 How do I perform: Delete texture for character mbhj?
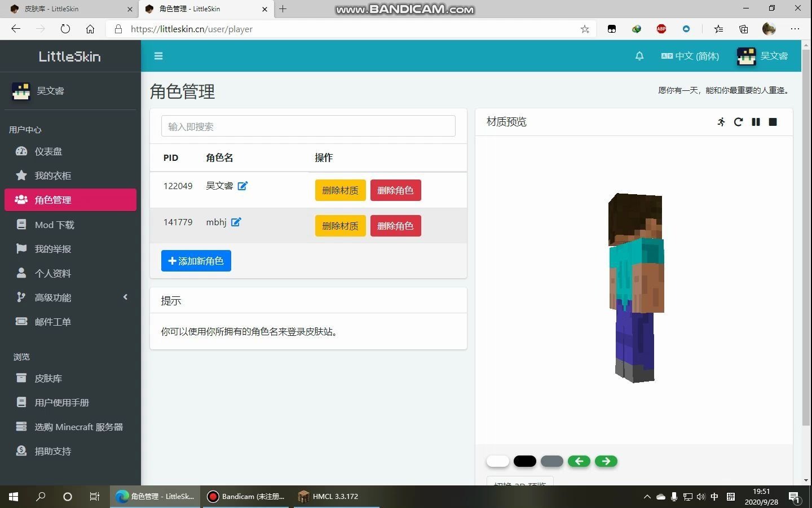point(340,226)
